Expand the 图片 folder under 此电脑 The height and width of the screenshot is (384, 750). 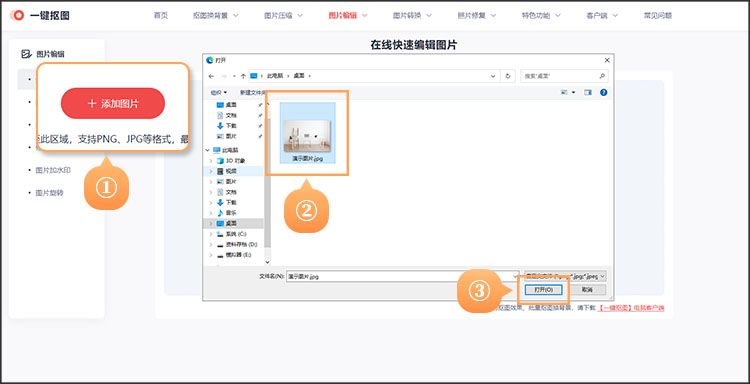211,182
